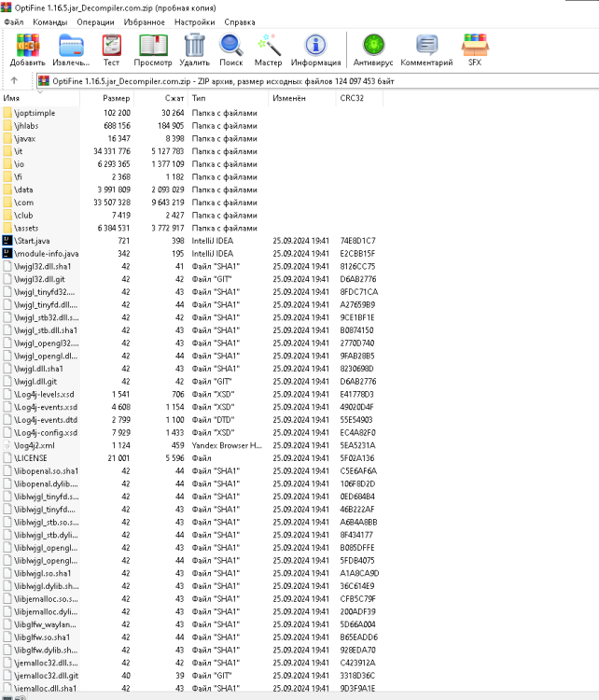Select the \LICENSE file icon

click(x=7, y=458)
